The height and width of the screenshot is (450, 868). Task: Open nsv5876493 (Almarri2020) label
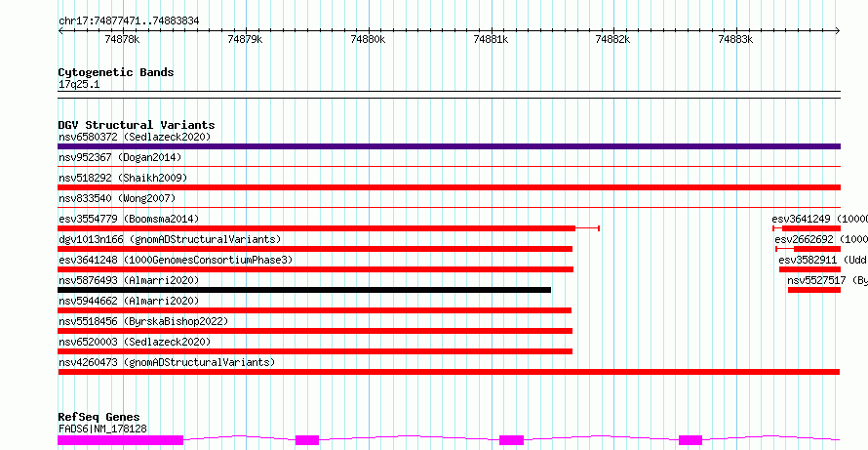(x=129, y=280)
